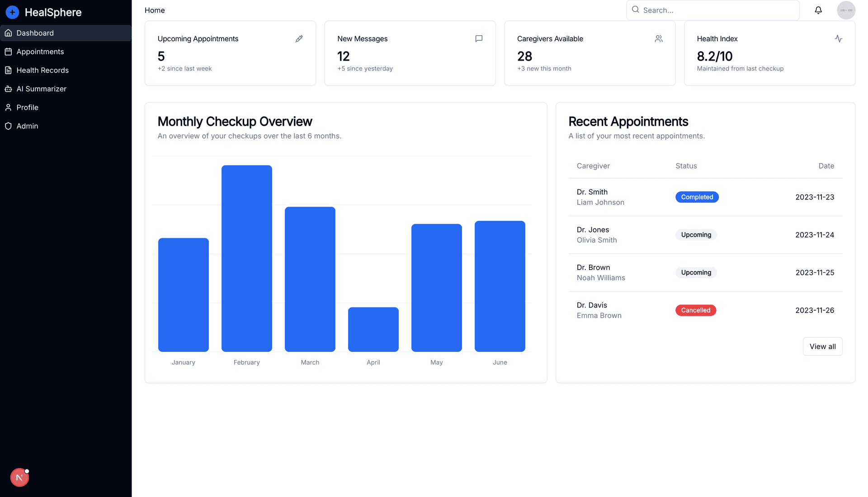The height and width of the screenshot is (497, 868).
Task: Click the Cancelled status badge for Dr. Davis
Action: 695,310
